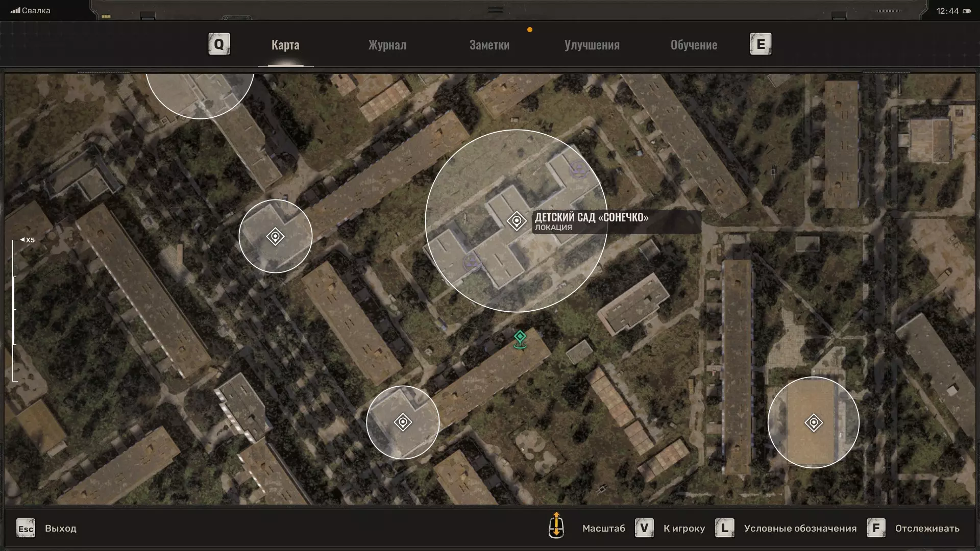Show Условные обозначения legend
Screen dimensions: 980x551
[800, 529]
